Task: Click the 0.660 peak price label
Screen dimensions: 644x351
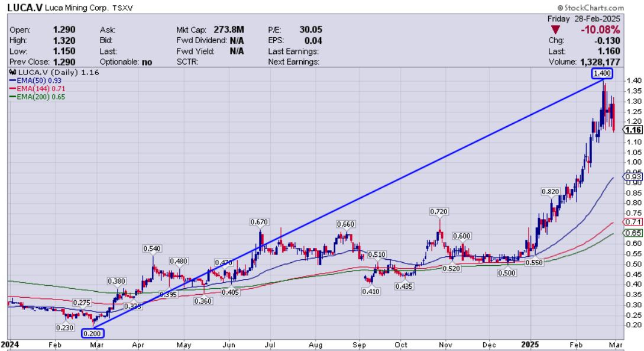Action: [x=345, y=224]
